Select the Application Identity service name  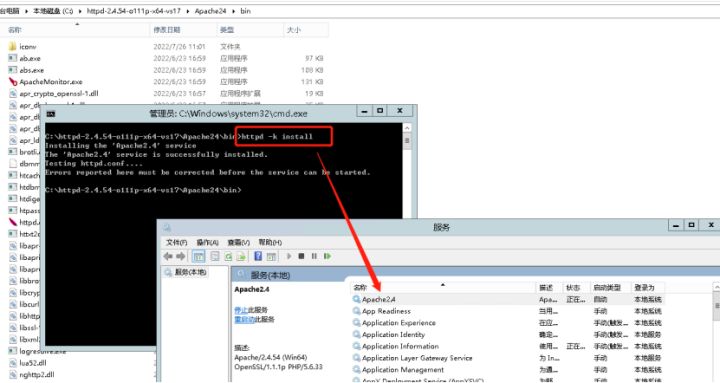pyautogui.click(x=394, y=334)
